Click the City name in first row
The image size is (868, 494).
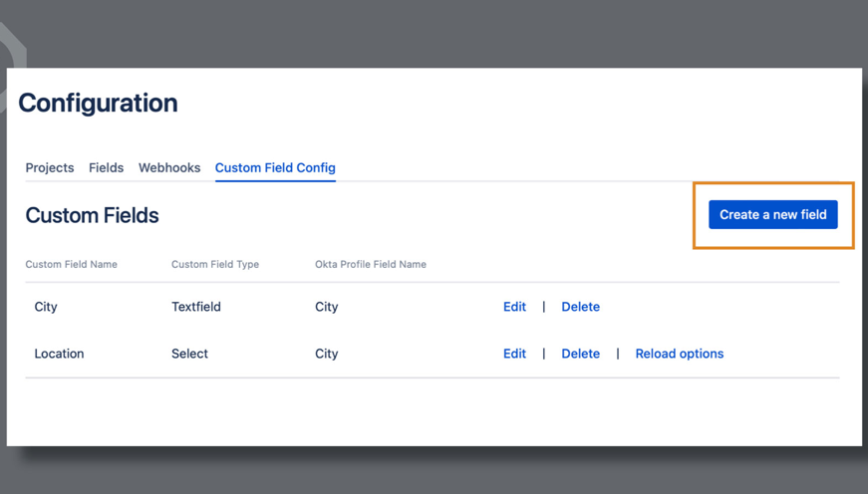tap(46, 307)
